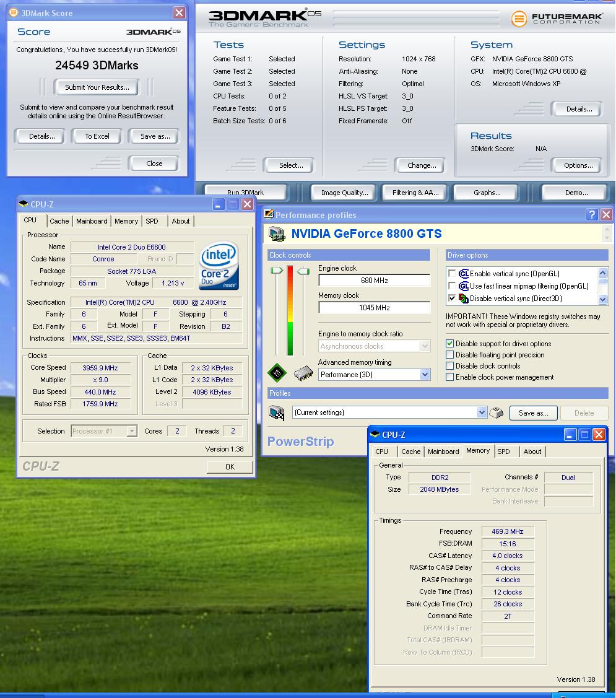Viewport: 616px width, 698px height.
Task: Click OK in the CPU-Z processor window
Action: [230, 466]
